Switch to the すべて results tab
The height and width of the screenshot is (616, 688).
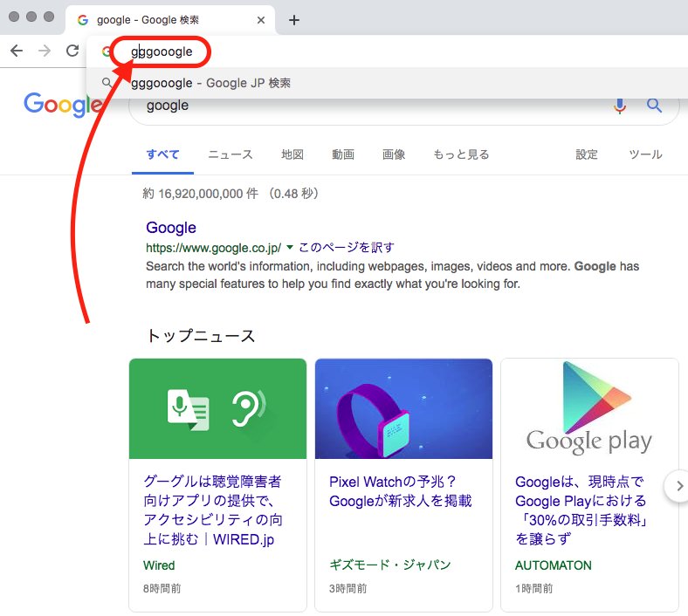162,154
